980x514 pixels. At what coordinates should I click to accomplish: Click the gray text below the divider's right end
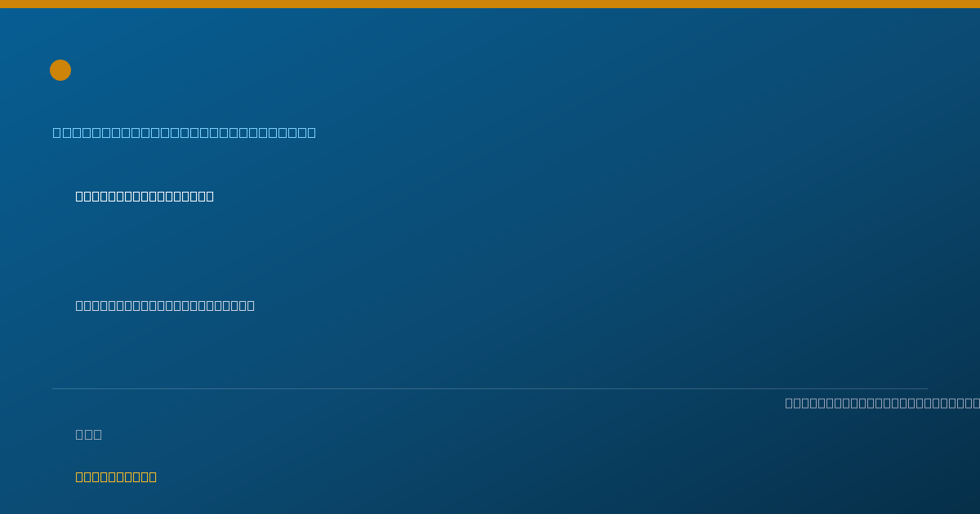point(883,403)
